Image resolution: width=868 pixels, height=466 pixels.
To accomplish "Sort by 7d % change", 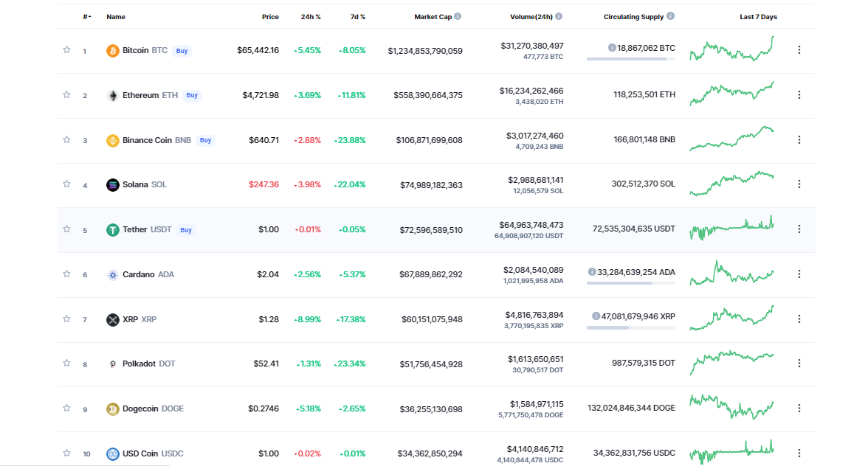I will pos(357,16).
